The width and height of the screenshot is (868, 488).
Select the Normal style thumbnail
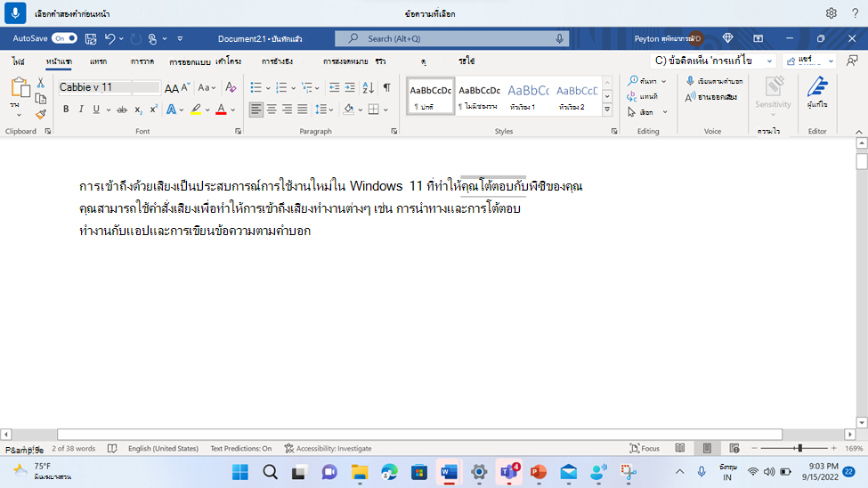pos(431,96)
